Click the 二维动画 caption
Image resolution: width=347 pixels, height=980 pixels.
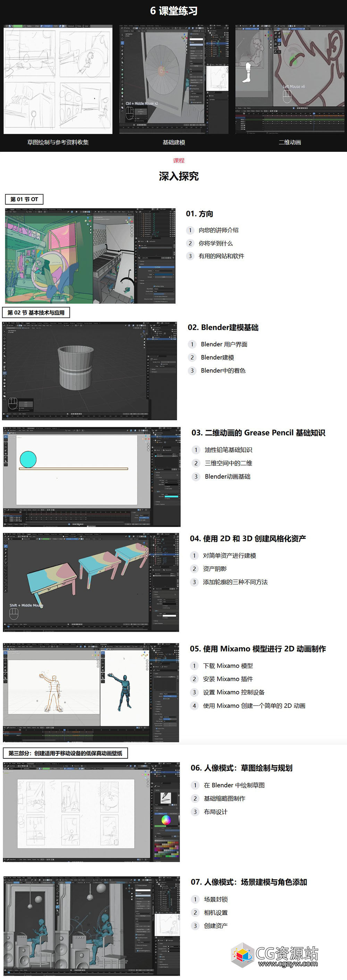[x=290, y=142]
